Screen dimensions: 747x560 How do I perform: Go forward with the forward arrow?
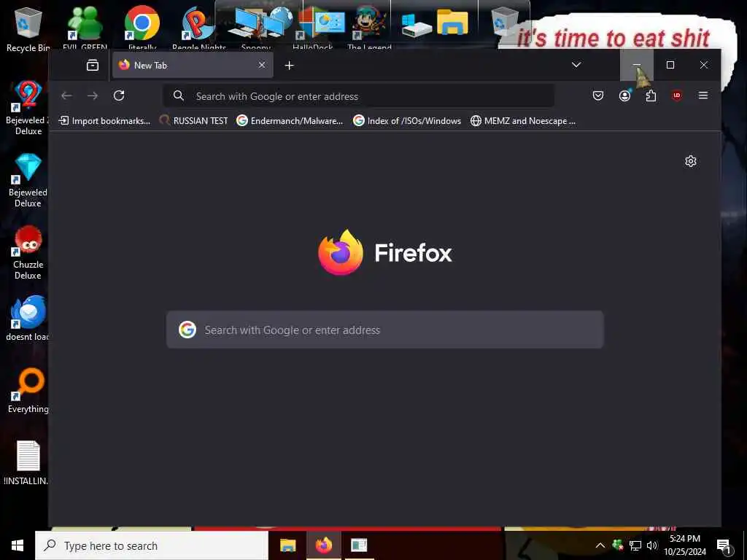coord(93,96)
